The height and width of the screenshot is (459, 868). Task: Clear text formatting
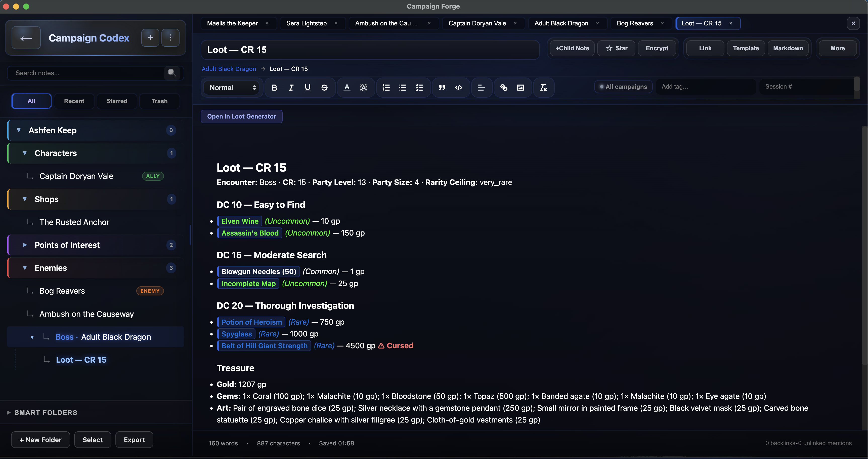pos(543,88)
